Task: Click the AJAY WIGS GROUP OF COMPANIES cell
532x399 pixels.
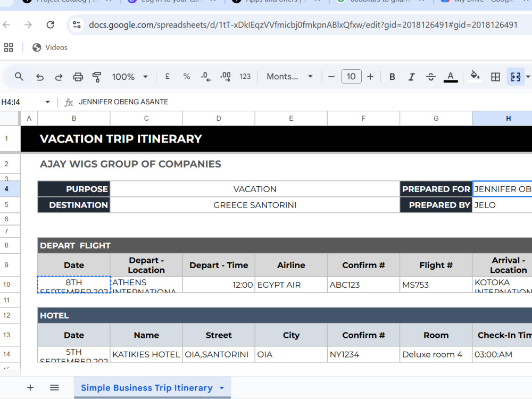Action: click(x=131, y=164)
